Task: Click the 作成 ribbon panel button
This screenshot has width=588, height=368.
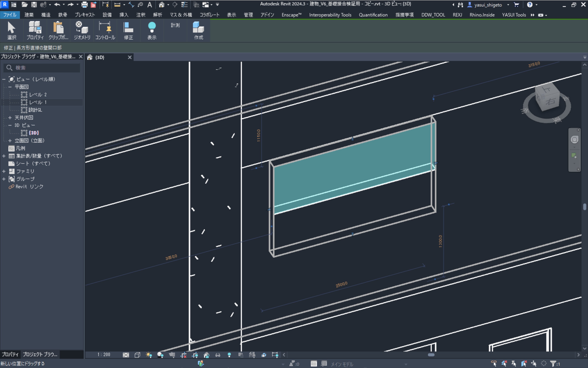Action: (x=198, y=30)
